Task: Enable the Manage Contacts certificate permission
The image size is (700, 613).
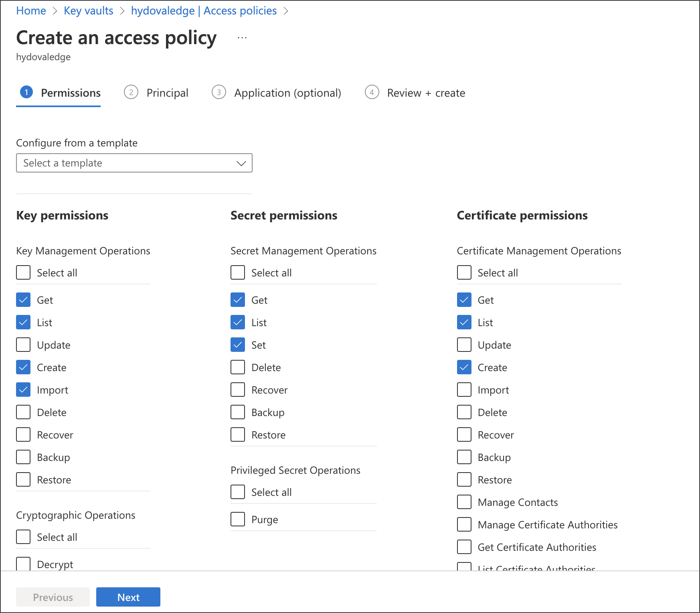Action: [464, 502]
